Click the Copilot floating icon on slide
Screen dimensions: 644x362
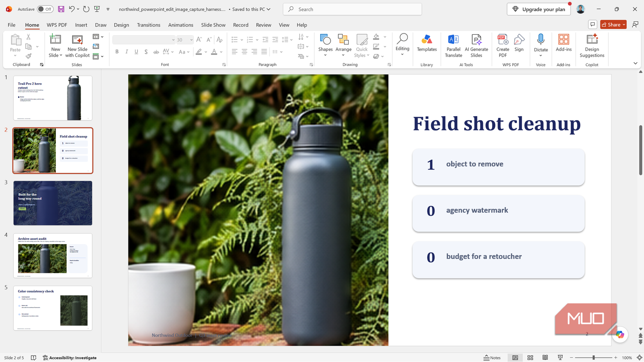pos(620,335)
